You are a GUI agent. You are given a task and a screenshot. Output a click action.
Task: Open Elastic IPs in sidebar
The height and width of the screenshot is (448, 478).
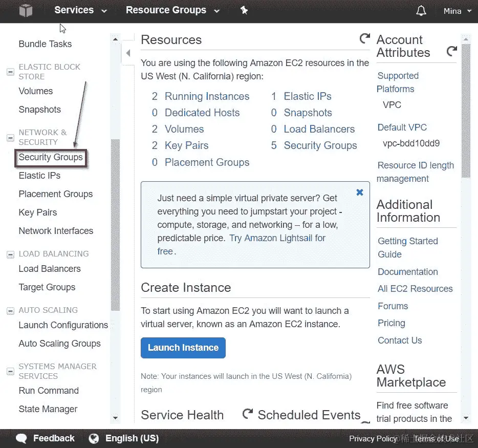(39, 176)
